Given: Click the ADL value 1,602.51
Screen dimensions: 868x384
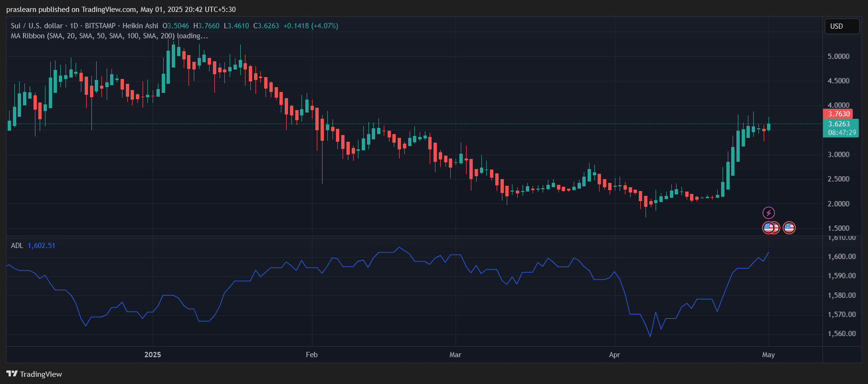Looking at the screenshot, I should click(42, 246).
